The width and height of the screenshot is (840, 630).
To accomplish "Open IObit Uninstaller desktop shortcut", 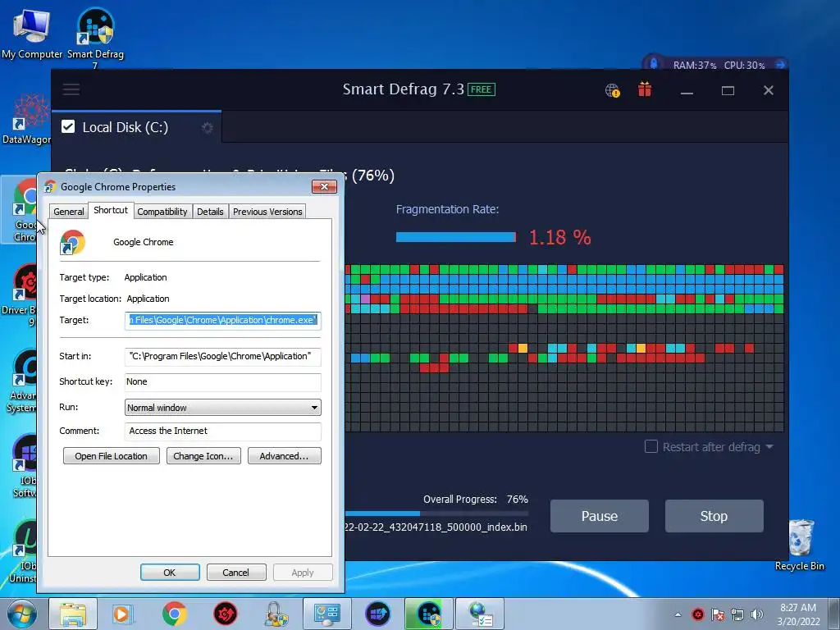I will pyautogui.click(x=22, y=552).
